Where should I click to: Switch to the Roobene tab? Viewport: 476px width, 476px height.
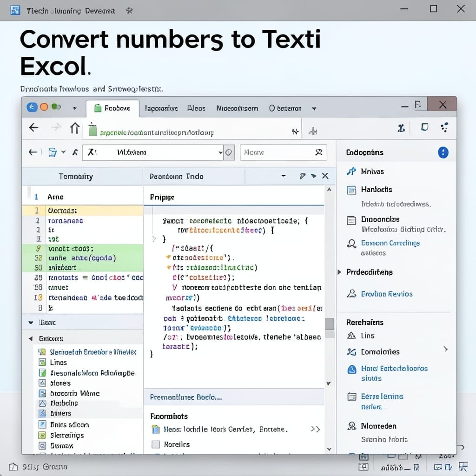[112, 108]
